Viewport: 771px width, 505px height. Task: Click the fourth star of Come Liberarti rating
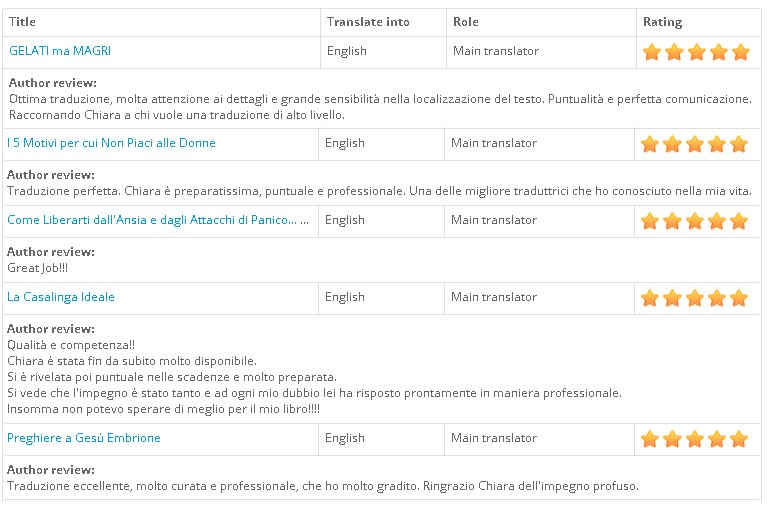[x=717, y=221]
